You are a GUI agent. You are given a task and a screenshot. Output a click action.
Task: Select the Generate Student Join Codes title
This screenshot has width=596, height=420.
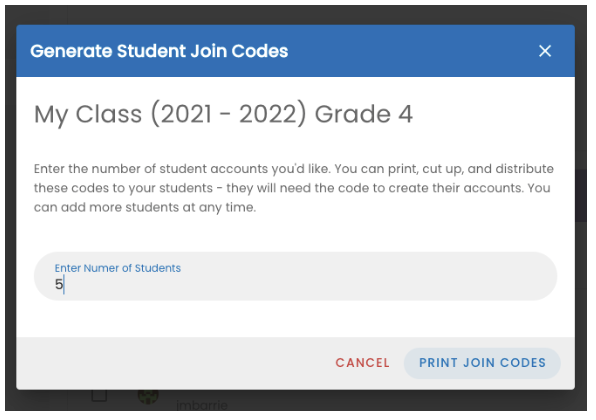pos(159,51)
